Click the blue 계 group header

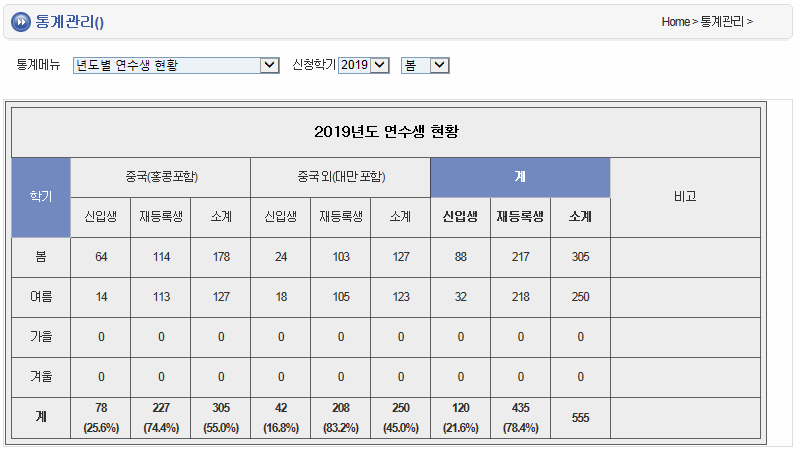[x=520, y=177]
